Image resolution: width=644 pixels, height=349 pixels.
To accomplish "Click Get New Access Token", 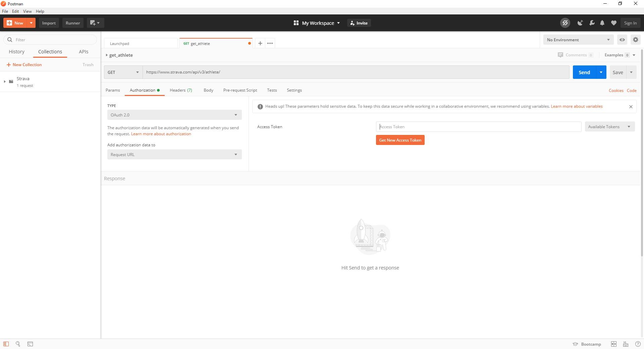I will point(400,140).
